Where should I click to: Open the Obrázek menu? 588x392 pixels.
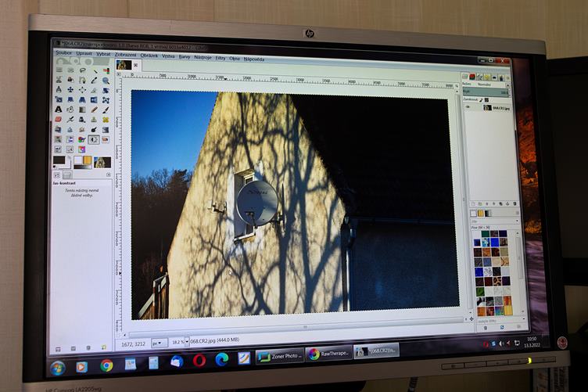[149, 56]
